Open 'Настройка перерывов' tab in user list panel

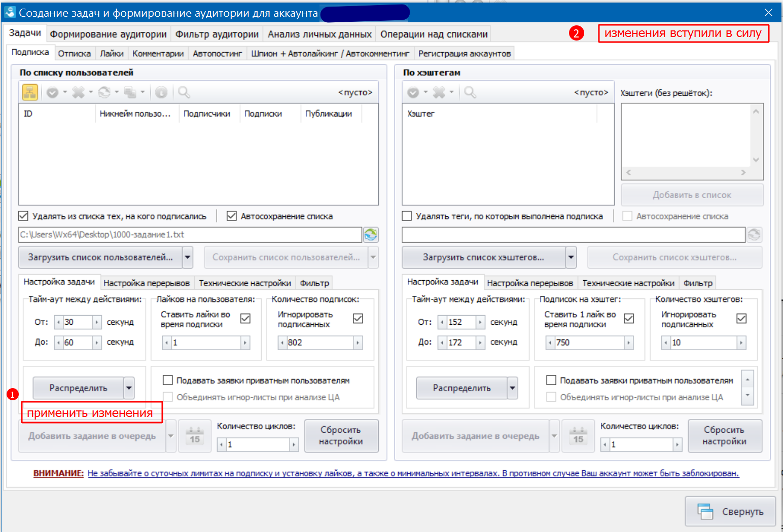coord(147,283)
